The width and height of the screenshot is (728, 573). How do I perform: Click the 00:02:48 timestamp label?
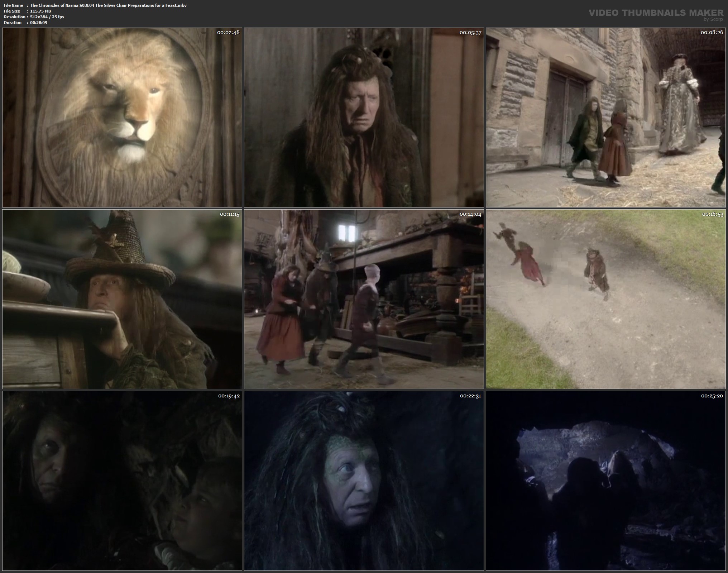[228, 32]
